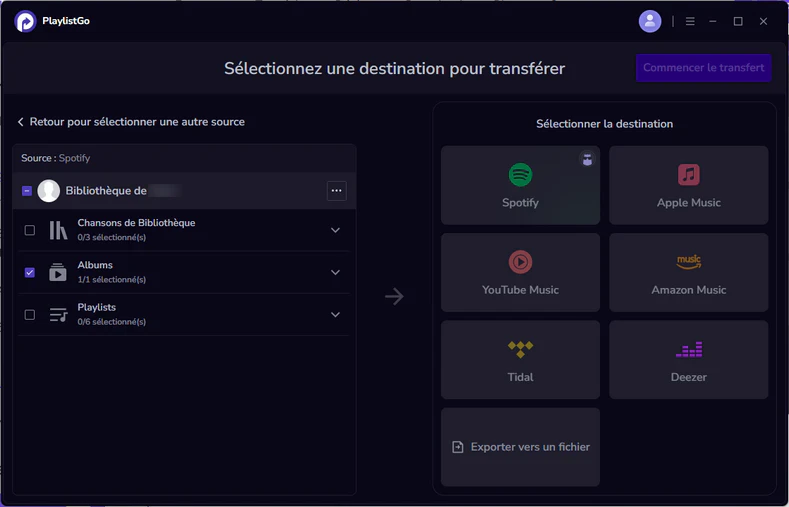Viewport: 789px width, 507px height.
Task: Maximize the PlaylistGo window
Action: 738,21
